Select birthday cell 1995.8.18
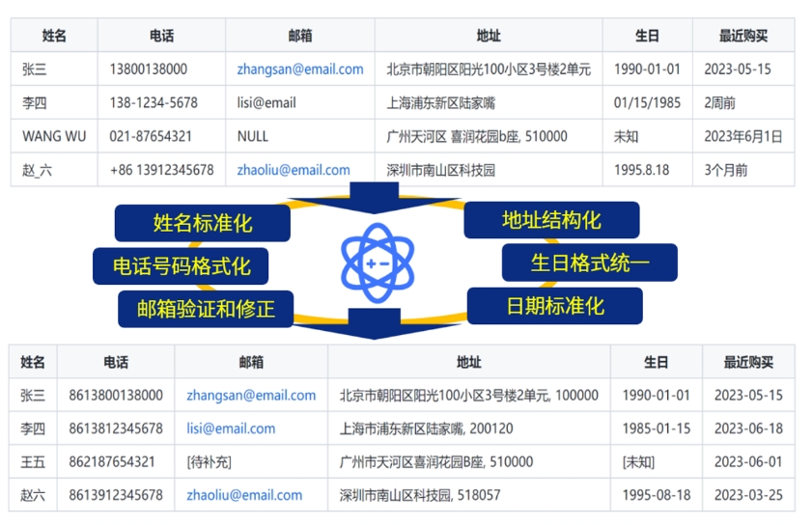 click(647, 170)
